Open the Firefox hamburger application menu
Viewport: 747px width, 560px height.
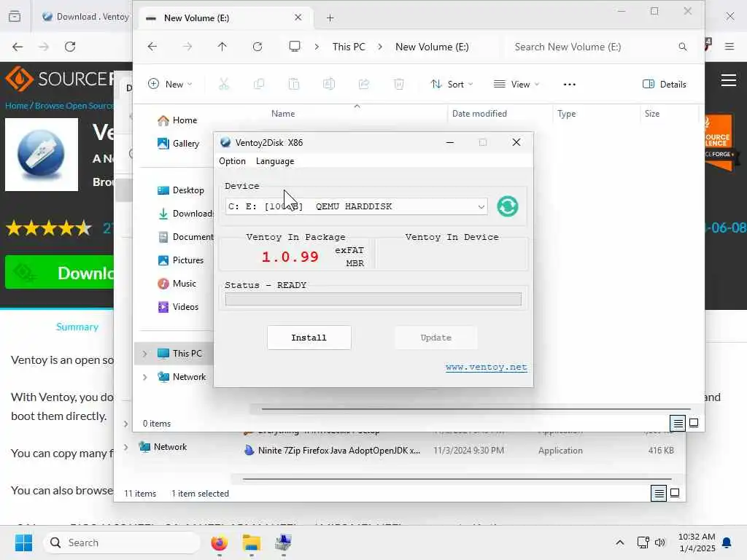pyautogui.click(x=729, y=47)
